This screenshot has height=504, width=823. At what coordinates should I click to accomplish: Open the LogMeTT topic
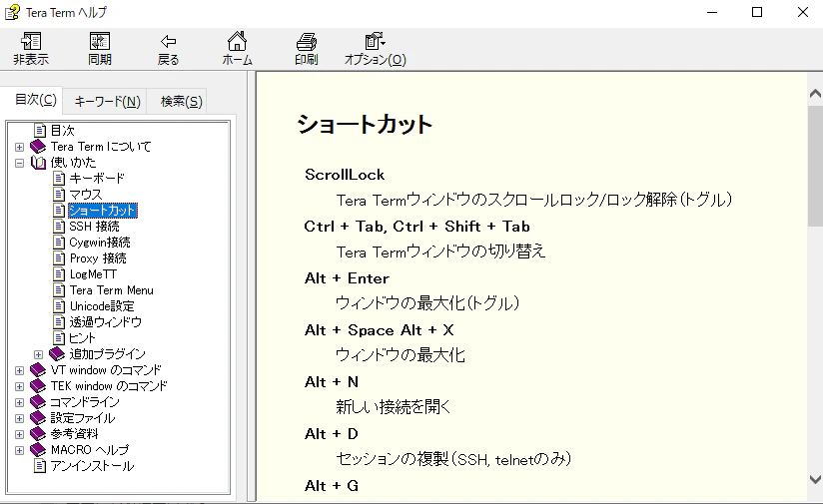pyautogui.click(x=93, y=274)
